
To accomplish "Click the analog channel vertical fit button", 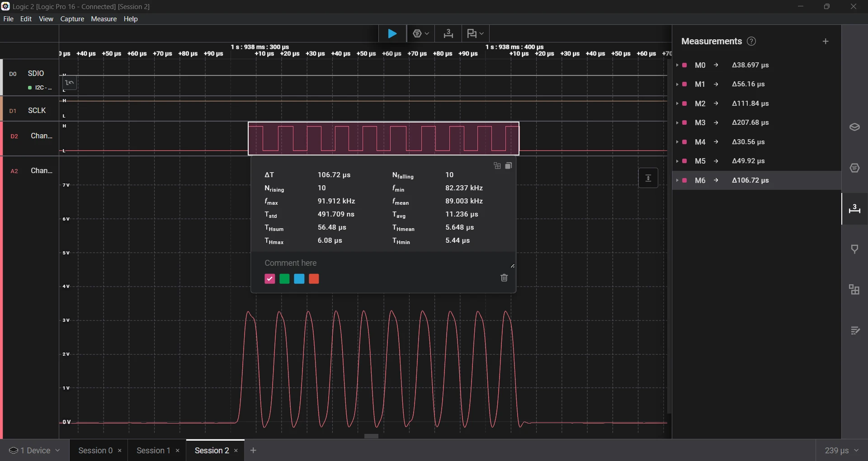I will pos(648,178).
